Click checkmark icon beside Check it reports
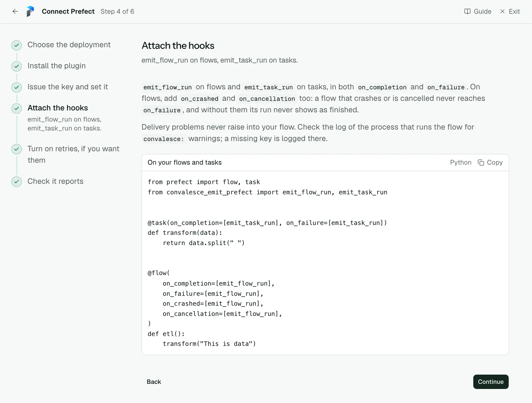The height and width of the screenshot is (403, 532). 17,182
